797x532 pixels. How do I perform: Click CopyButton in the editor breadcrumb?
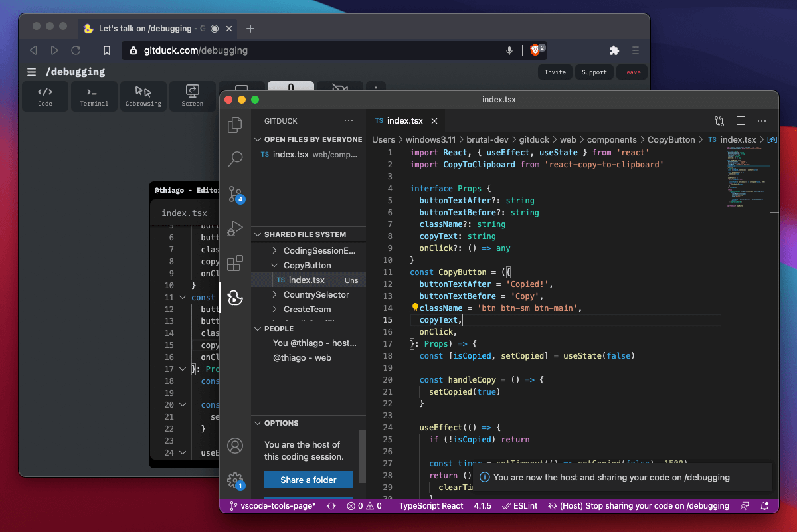click(671, 139)
